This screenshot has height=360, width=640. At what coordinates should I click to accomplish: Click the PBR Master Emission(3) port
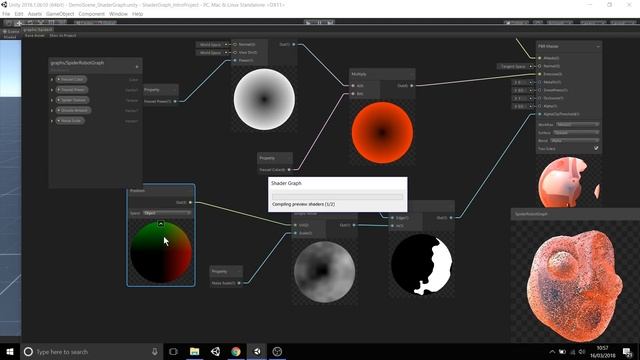pos(540,74)
